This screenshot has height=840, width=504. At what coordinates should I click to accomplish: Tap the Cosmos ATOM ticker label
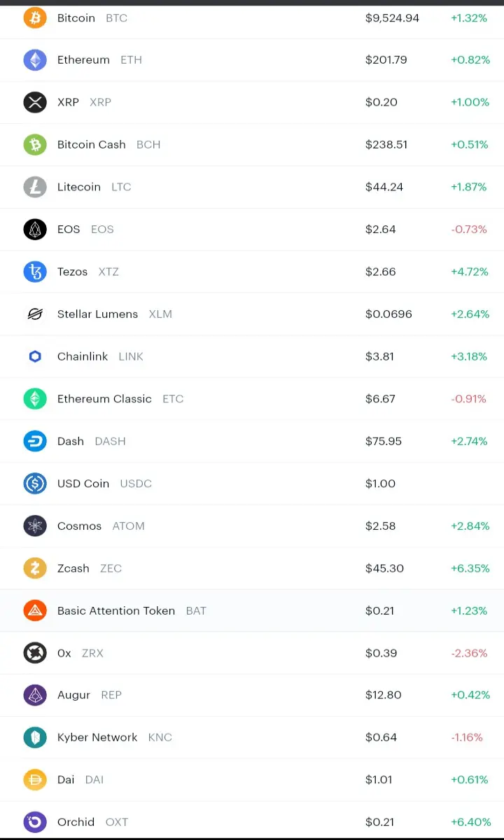tap(129, 526)
